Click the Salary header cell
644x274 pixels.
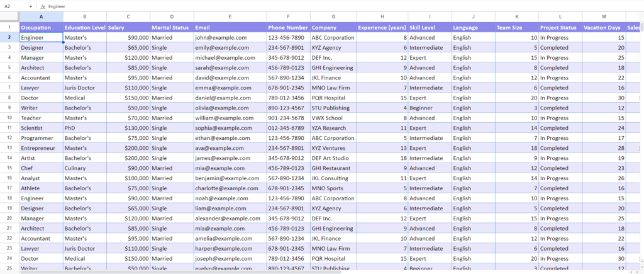click(128, 28)
